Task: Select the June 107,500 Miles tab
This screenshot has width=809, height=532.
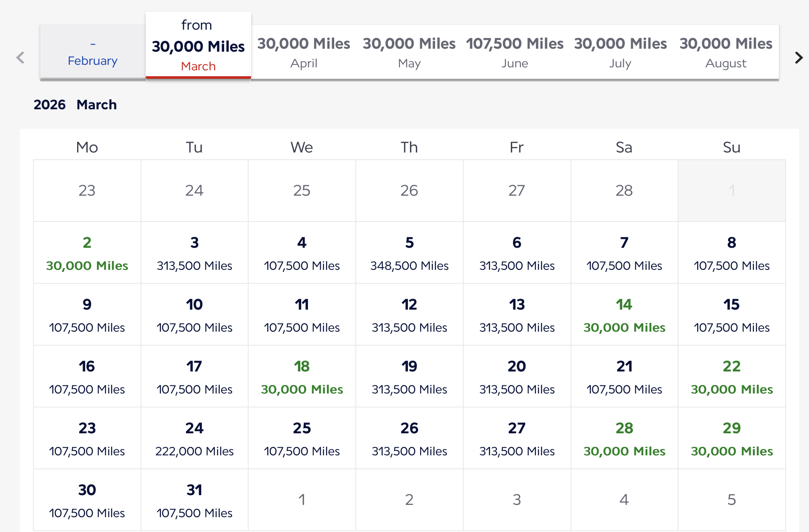Action: (515, 53)
